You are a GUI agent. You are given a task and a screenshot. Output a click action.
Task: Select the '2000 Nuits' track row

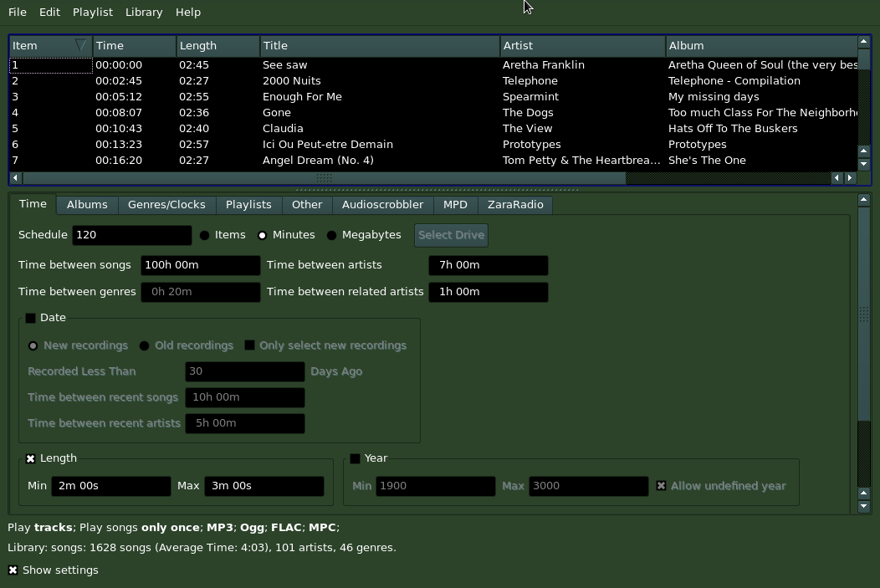tap(433, 81)
